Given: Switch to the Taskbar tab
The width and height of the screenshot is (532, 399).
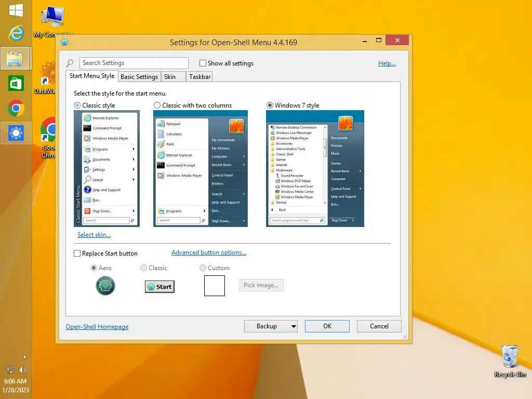Looking at the screenshot, I should pyautogui.click(x=199, y=77).
